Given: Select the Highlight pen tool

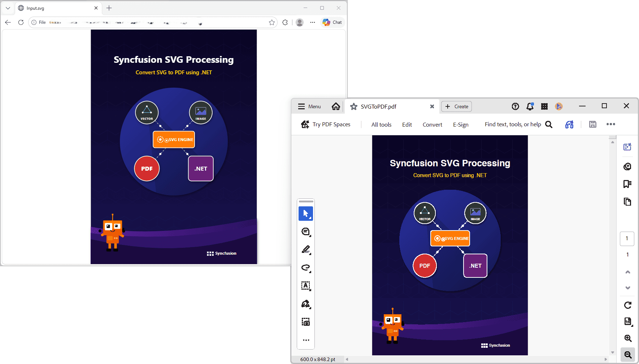Looking at the screenshot, I should tap(306, 250).
